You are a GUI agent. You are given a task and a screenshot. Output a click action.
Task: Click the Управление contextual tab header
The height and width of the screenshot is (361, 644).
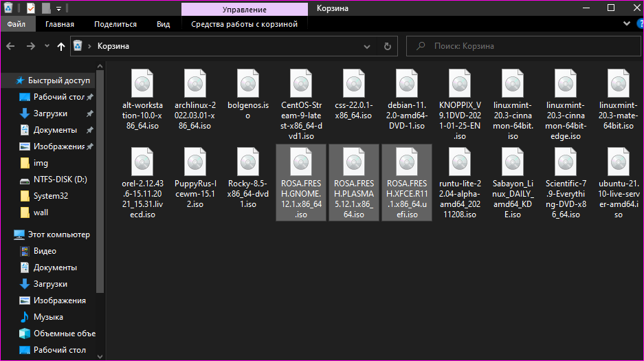(x=245, y=9)
